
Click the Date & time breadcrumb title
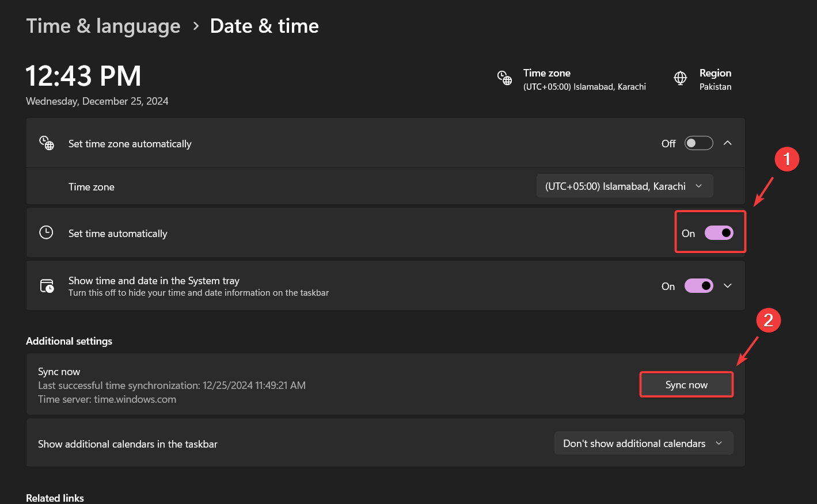pos(264,26)
